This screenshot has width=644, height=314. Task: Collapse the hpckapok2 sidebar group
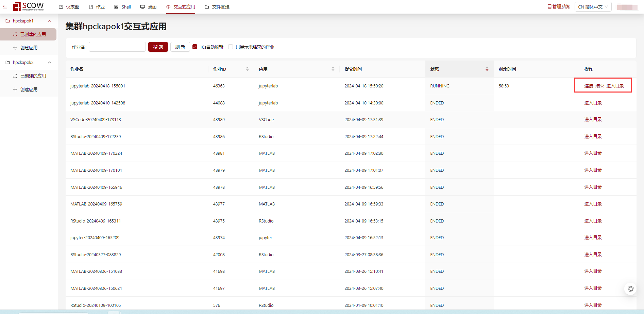[50, 63]
